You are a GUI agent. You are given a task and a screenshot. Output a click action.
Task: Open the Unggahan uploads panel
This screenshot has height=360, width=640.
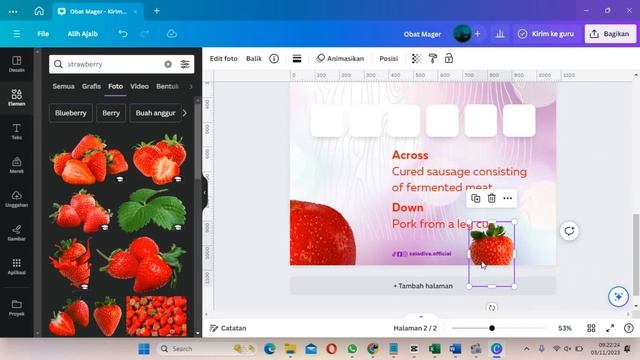point(16,199)
